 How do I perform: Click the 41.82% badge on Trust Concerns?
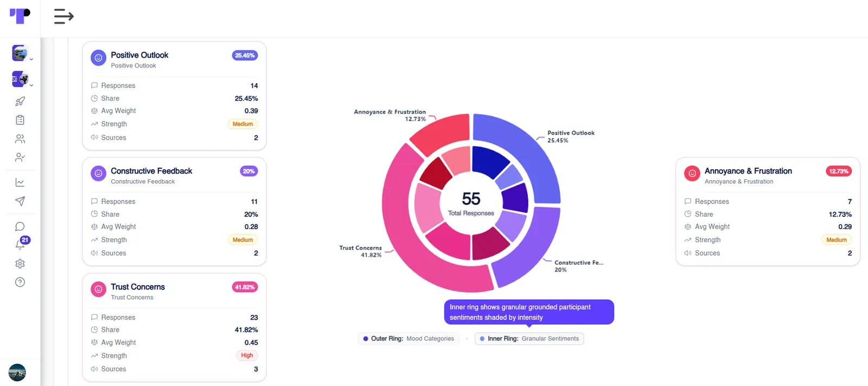click(x=245, y=287)
